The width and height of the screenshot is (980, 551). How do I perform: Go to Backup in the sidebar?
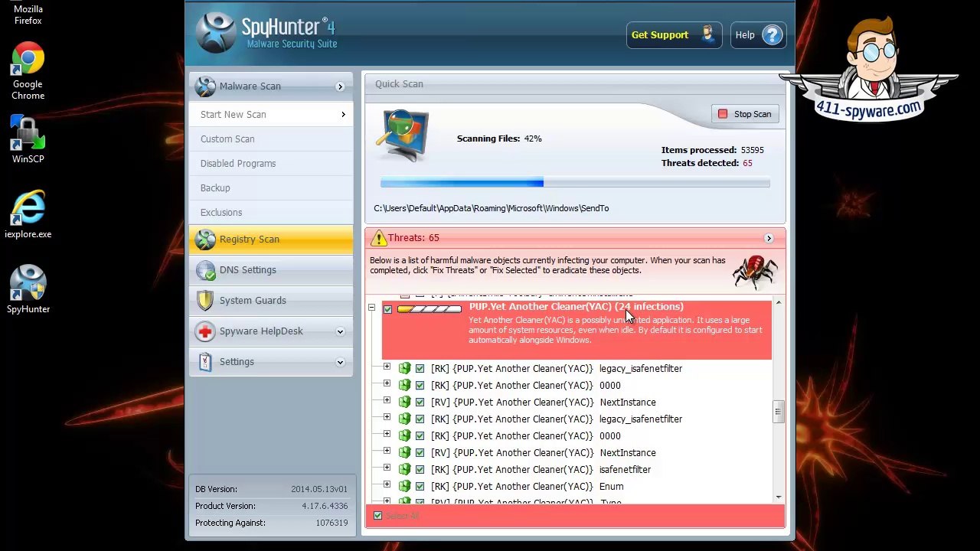tap(271, 188)
